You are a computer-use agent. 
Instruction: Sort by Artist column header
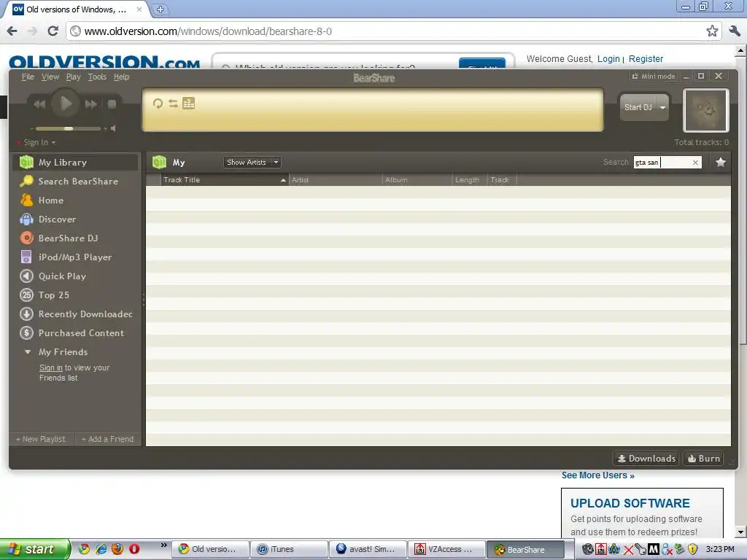pos(335,180)
